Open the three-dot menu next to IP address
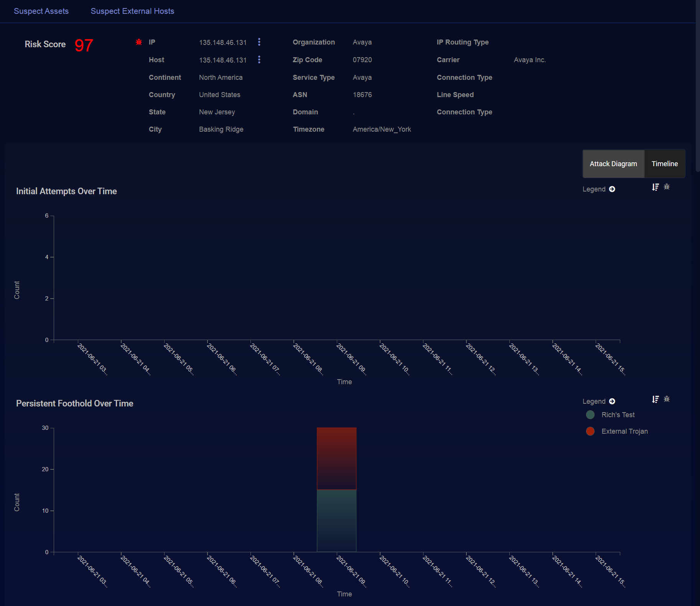 [x=259, y=42]
